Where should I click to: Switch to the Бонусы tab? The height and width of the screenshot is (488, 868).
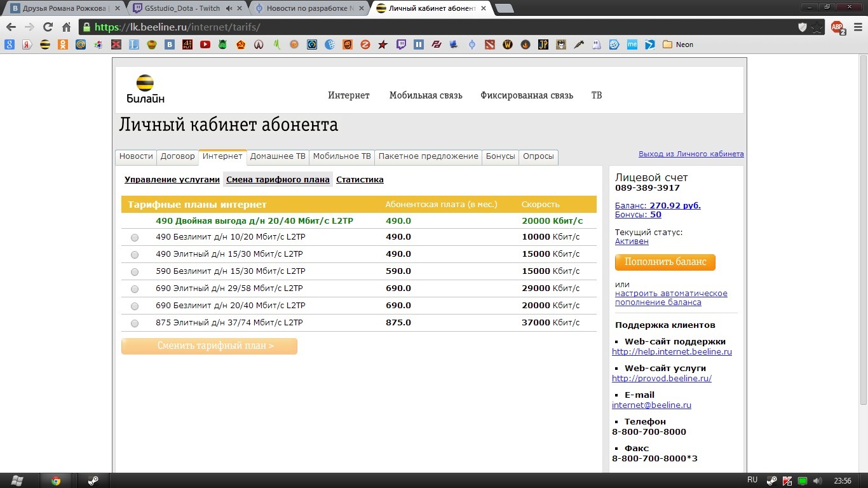(501, 156)
